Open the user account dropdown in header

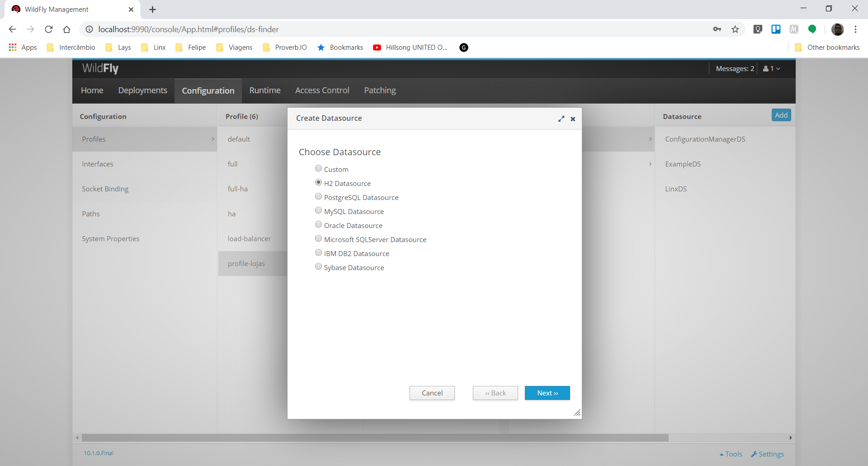(772, 69)
